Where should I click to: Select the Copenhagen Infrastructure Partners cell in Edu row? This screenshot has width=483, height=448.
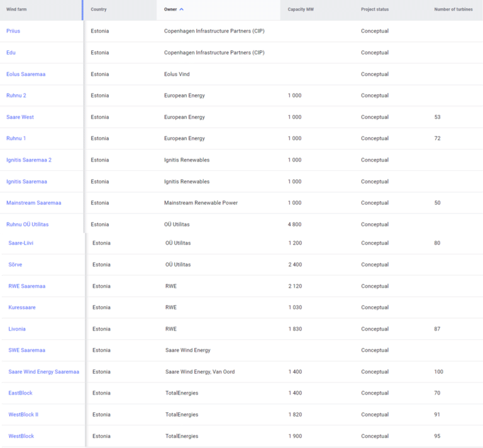[x=214, y=53]
